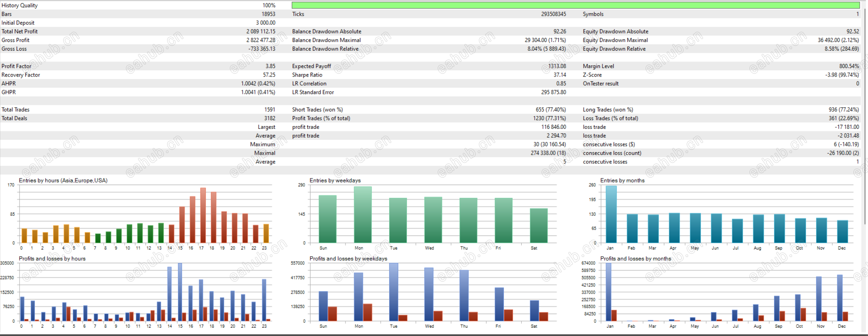The height and width of the screenshot is (336, 868).
Task: Select the Ticks count 293508345
Action: pos(553,14)
